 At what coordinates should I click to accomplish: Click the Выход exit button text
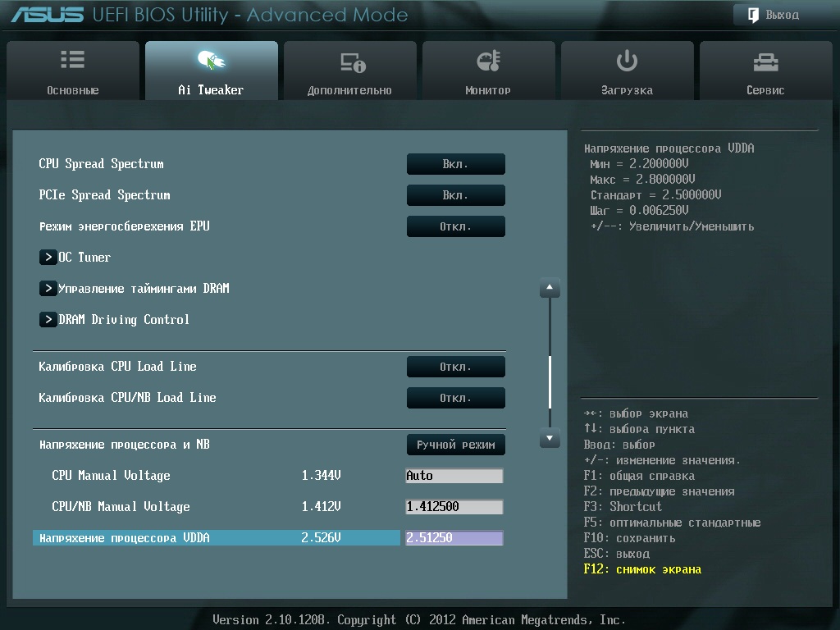pyautogui.click(x=782, y=15)
